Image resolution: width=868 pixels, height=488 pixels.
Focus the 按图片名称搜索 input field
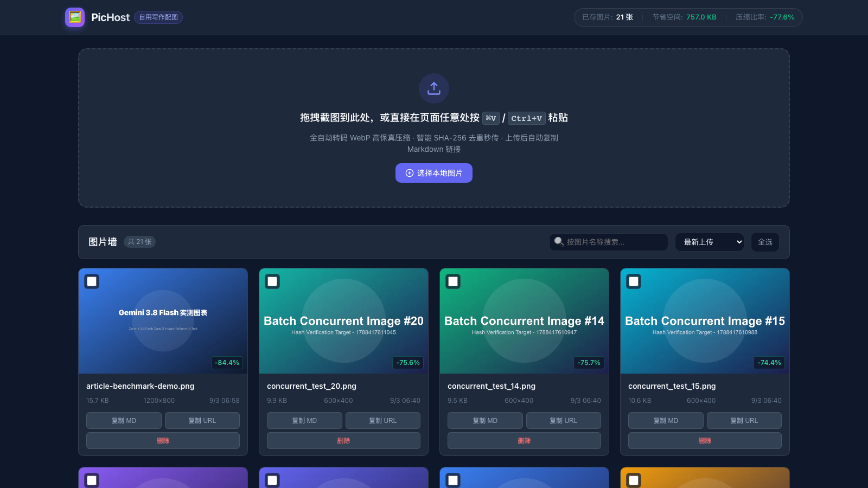point(609,242)
